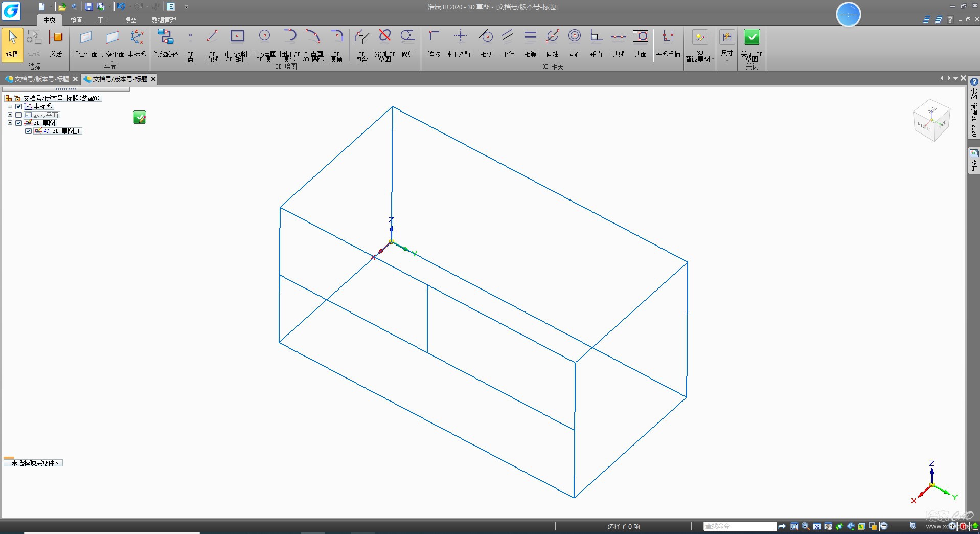Click the 查找命令 search field
The image size is (980, 534).
click(740, 526)
